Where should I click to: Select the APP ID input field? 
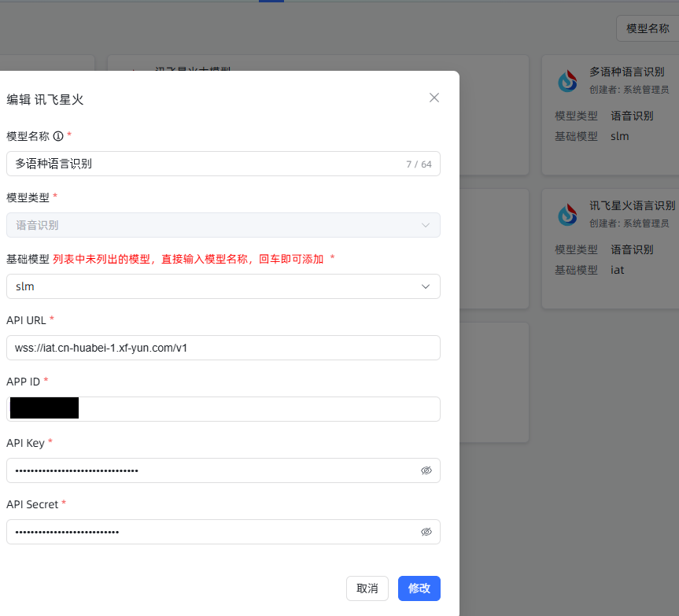point(260,409)
